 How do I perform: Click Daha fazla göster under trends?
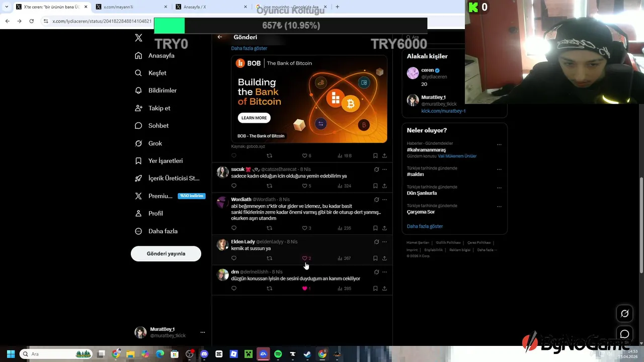[425, 226]
